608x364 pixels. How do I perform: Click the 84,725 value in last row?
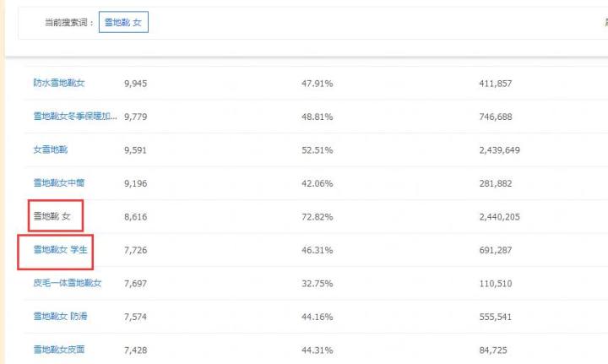(x=493, y=350)
